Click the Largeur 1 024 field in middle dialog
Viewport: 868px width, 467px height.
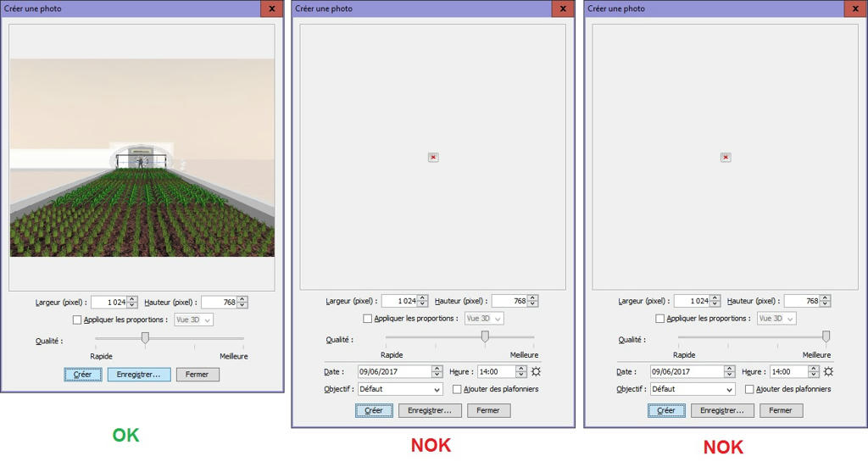pyautogui.click(x=400, y=301)
